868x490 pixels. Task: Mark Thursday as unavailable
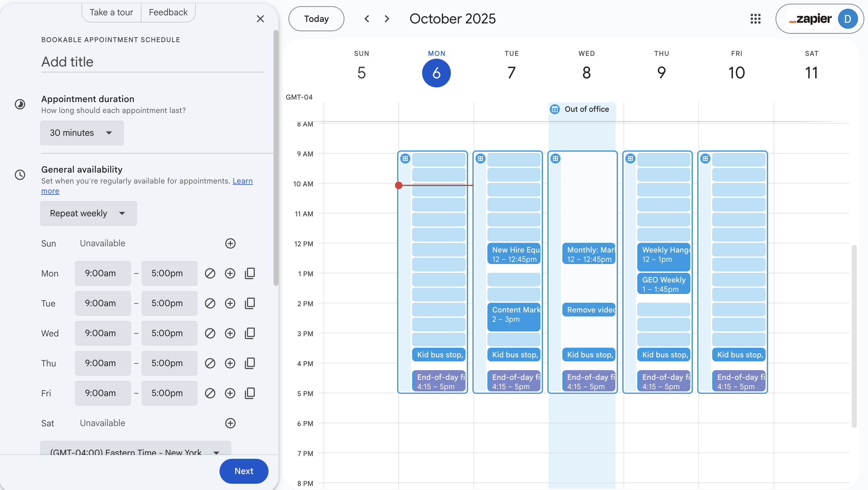210,363
